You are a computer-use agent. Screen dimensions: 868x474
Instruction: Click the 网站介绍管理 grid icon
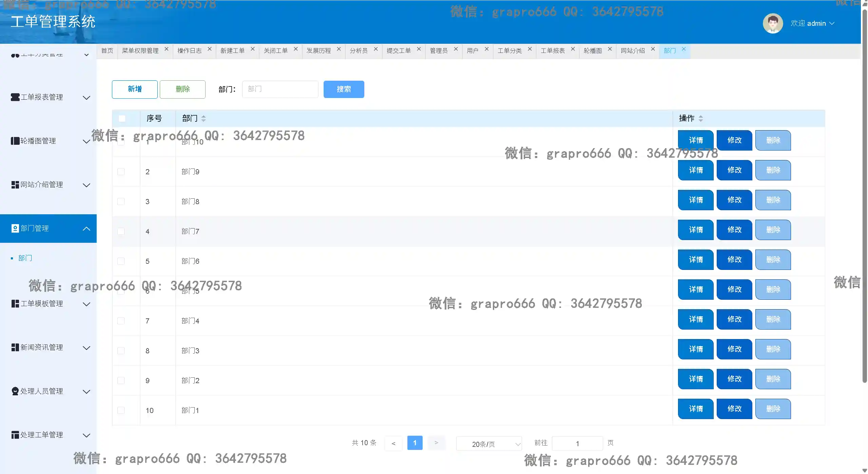pyautogui.click(x=15, y=185)
